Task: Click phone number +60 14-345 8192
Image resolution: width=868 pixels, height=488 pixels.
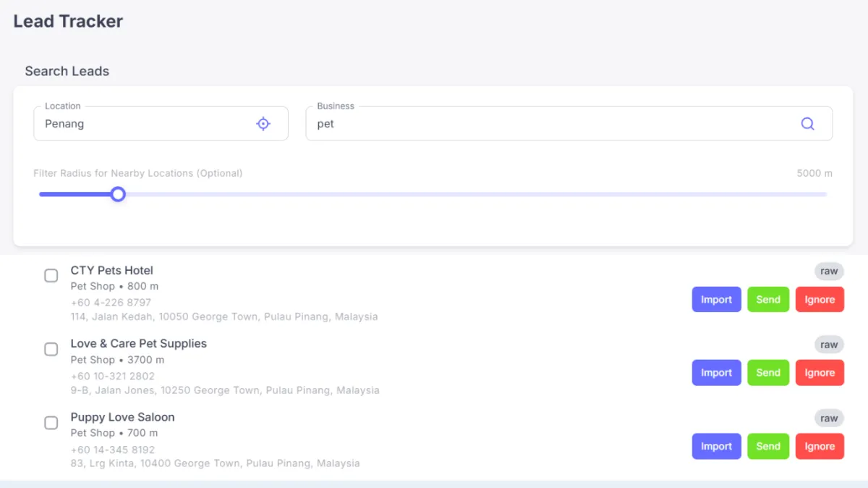Action: click(112, 450)
